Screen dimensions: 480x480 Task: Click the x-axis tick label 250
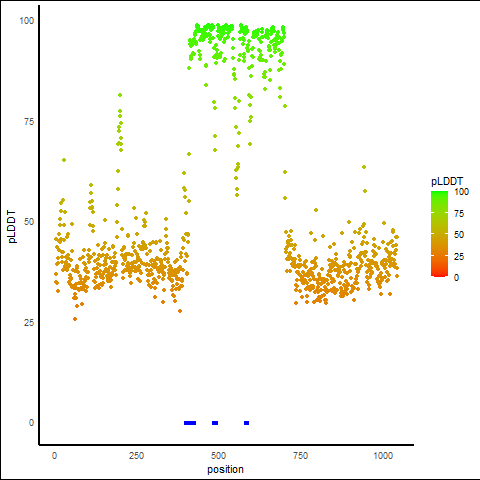coord(136,456)
